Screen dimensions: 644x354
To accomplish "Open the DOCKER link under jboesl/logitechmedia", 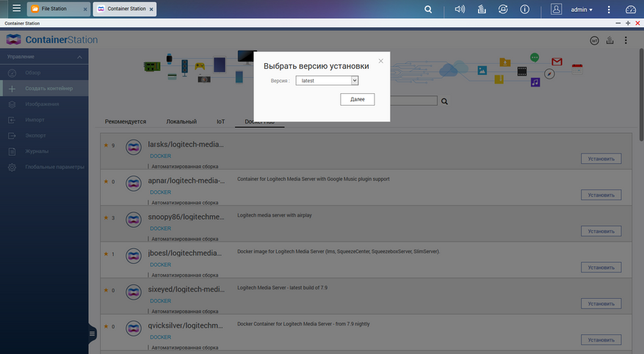I will 160,264.
